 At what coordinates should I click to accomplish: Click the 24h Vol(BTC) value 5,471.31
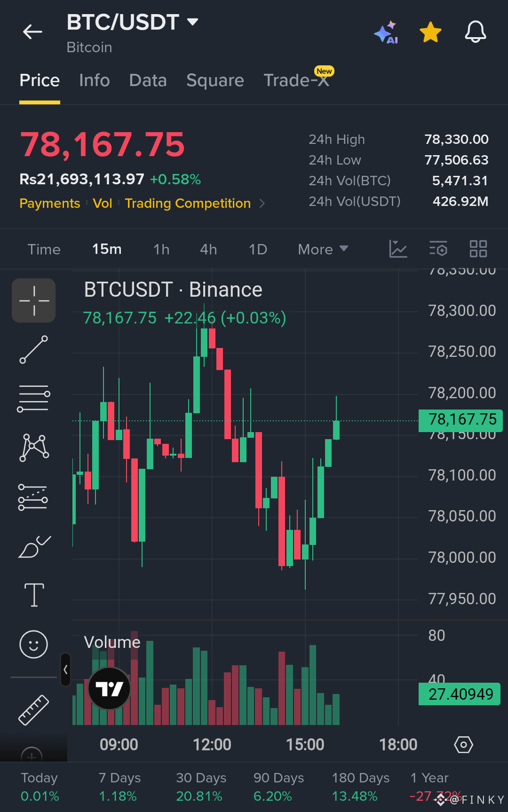(460, 181)
